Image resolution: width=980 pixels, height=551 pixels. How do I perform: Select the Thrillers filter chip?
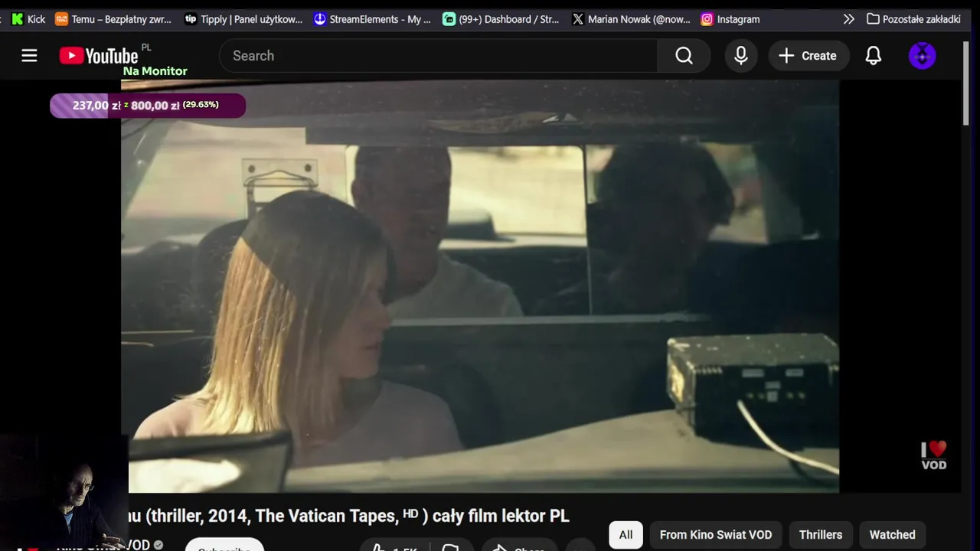821,535
